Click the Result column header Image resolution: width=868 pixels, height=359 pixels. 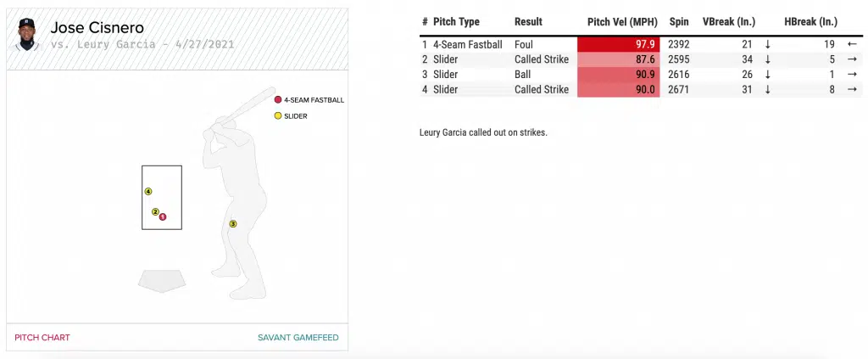click(x=528, y=21)
